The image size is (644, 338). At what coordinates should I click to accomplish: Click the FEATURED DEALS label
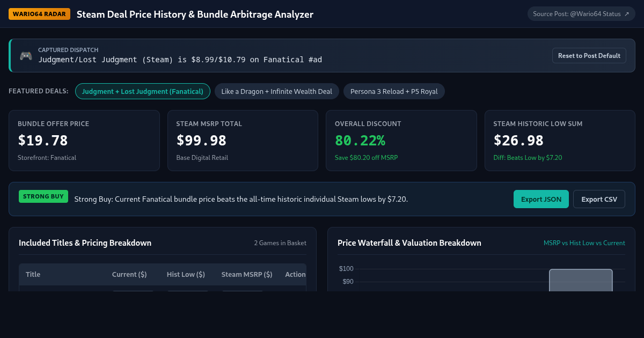tap(39, 91)
